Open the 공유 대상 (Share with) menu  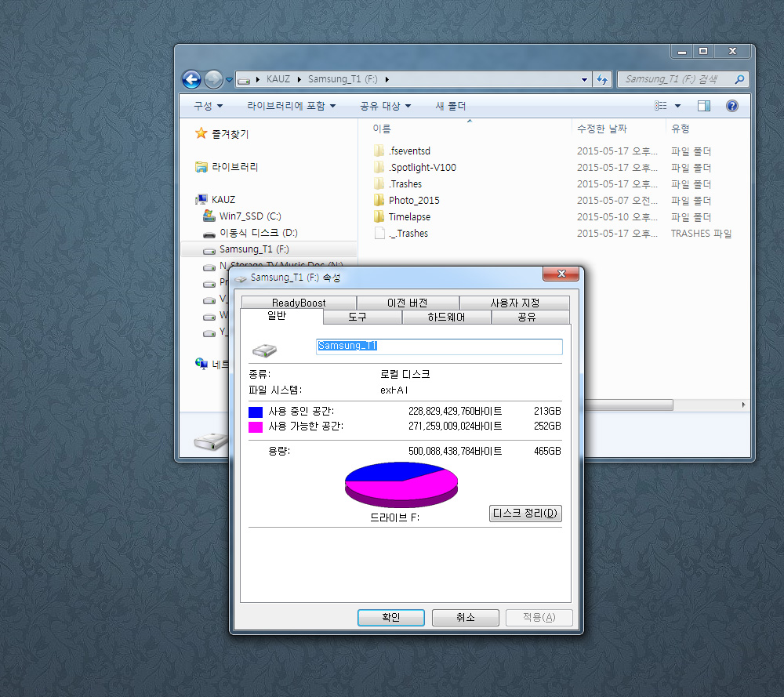pos(385,106)
